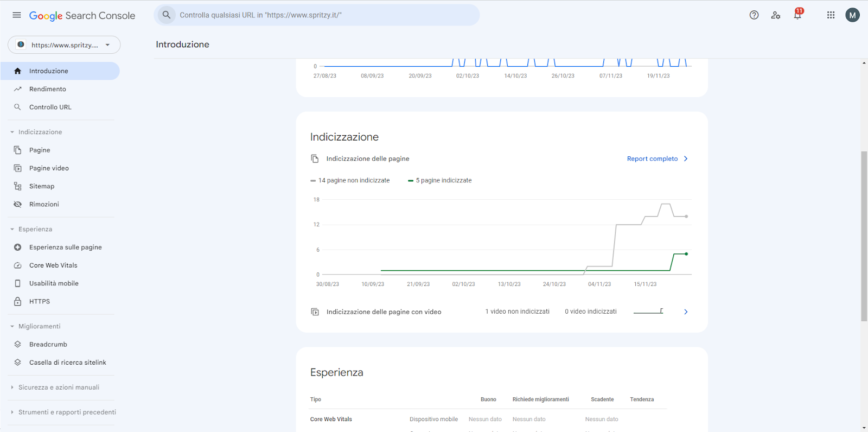
Task: Open the property selector https://www.spritzy dropdown
Action: [64, 45]
